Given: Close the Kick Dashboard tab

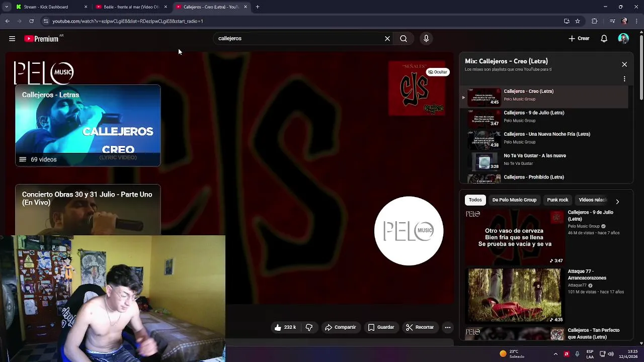Looking at the screenshot, I should (86, 7).
